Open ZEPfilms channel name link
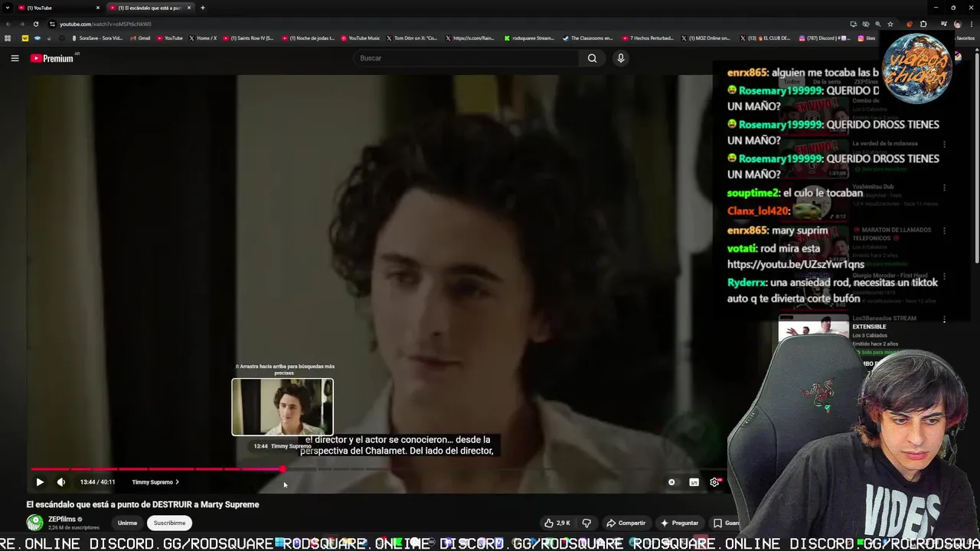Screen dimensions: 980x551 (62, 520)
